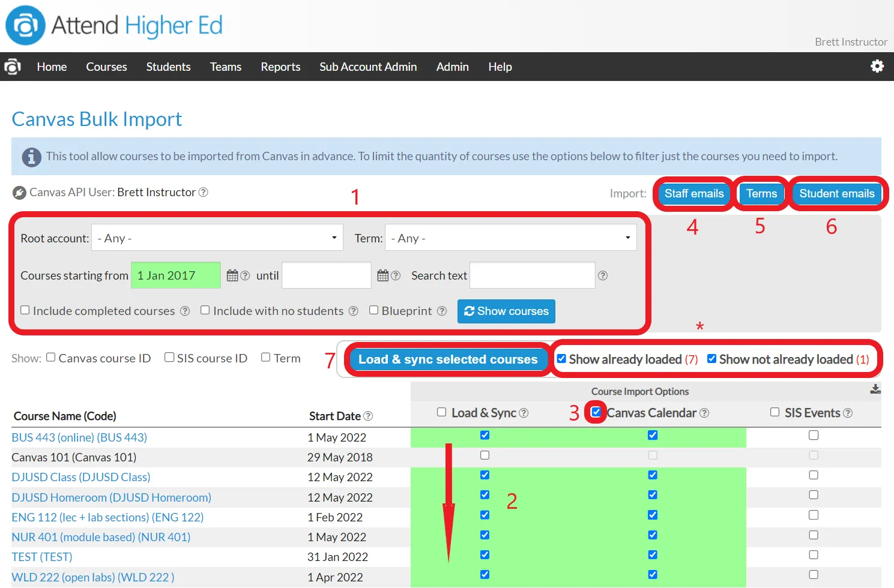894x588 pixels.
Task: Open the TEST (TEST) course link
Action: click(x=42, y=557)
